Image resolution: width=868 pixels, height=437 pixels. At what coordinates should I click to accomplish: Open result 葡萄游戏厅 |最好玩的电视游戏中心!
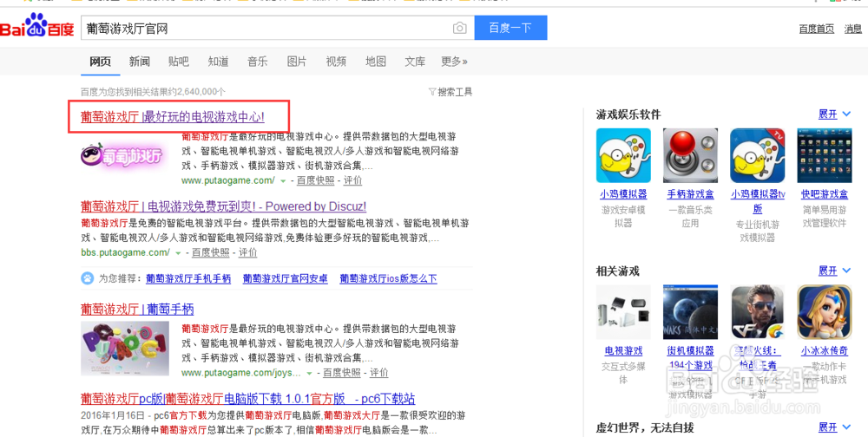(173, 117)
